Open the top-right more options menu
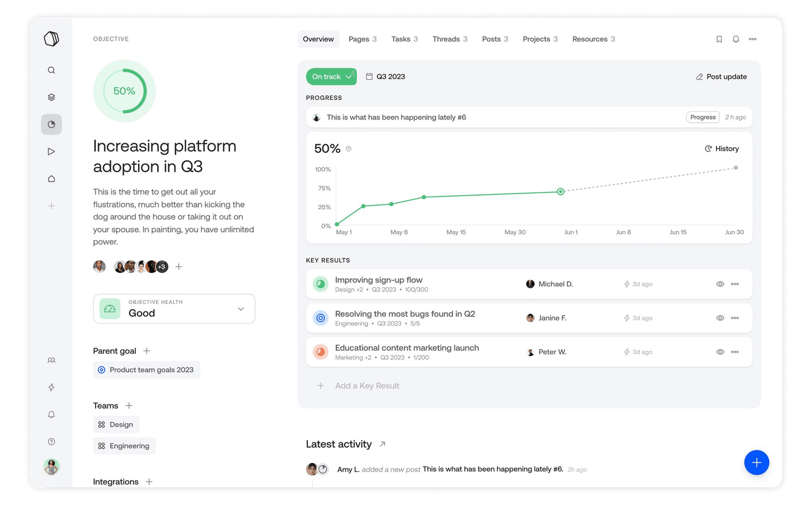This screenshot has height=505, width=812. pyautogui.click(x=753, y=39)
